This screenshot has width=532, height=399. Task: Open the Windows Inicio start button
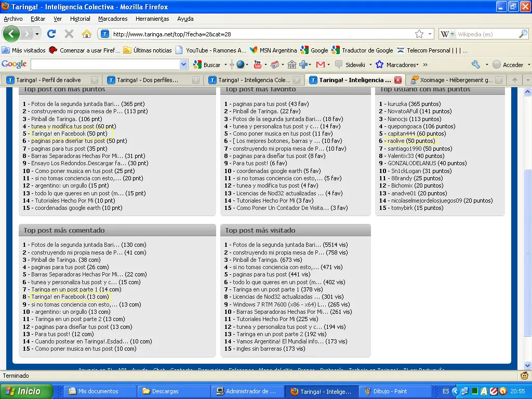(26, 391)
